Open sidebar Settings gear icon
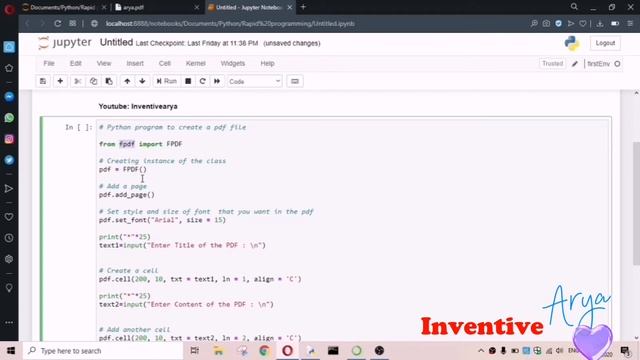 (x=9, y=259)
